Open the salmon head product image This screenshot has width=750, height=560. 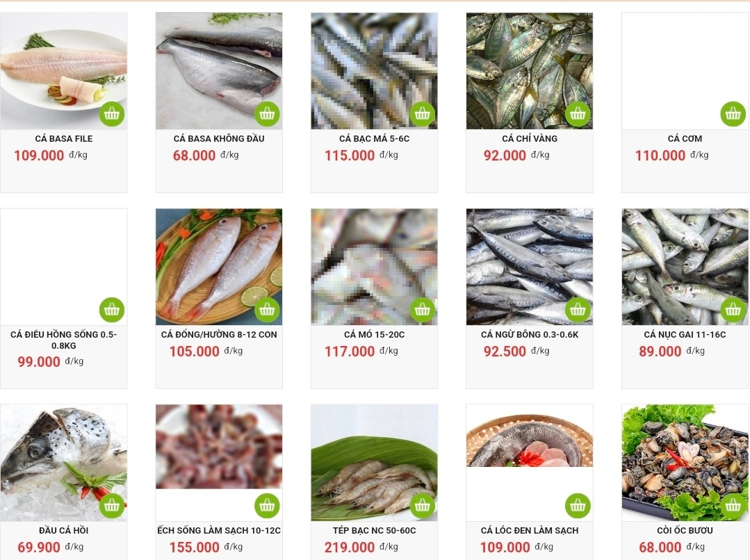click(x=64, y=463)
